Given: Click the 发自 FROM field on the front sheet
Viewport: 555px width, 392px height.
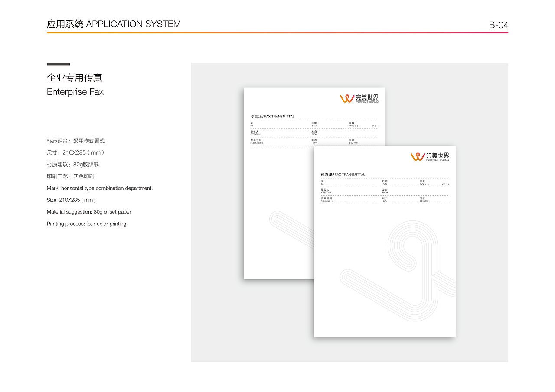Looking at the screenshot, I should tap(385, 191).
